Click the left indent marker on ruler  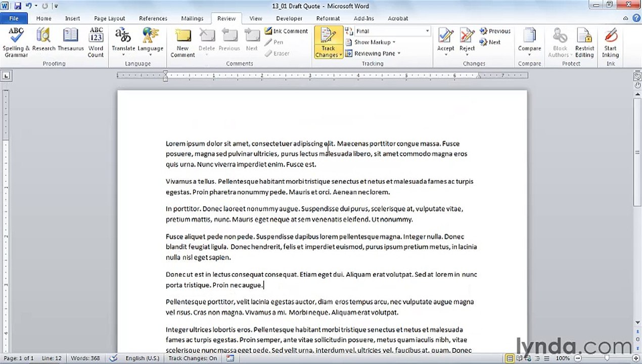point(165,79)
